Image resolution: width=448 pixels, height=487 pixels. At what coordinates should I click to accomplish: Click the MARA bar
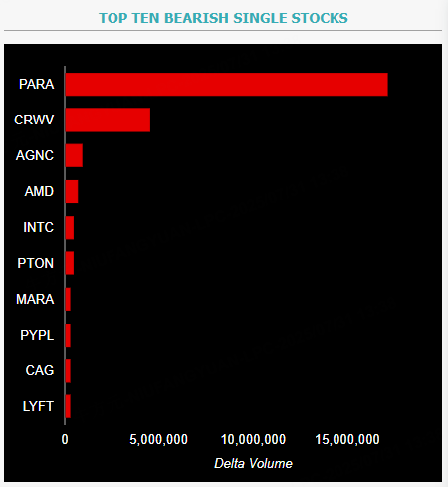68,299
